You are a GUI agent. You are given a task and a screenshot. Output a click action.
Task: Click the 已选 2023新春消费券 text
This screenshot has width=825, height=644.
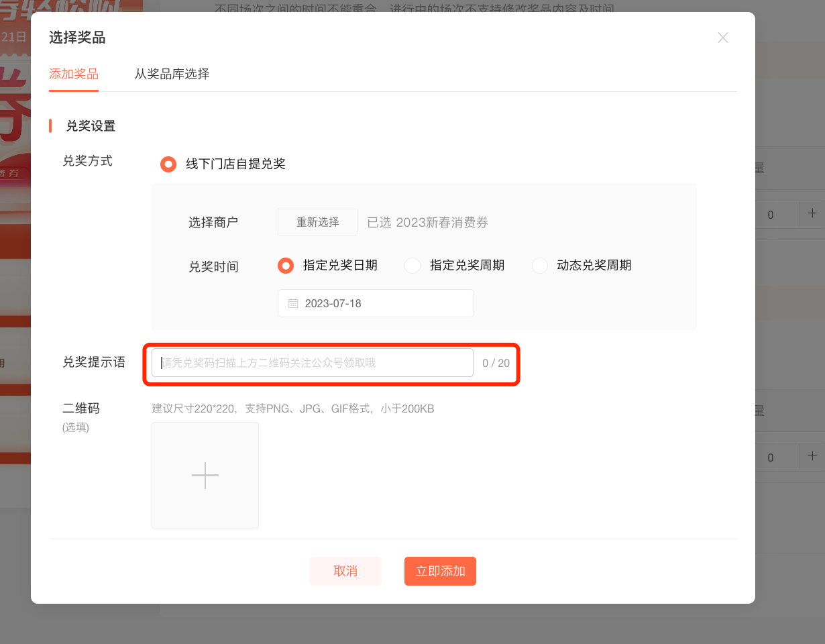pyautogui.click(x=428, y=223)
